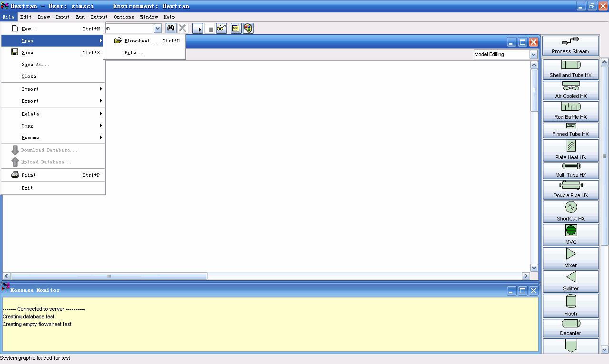Select Close in the File menu

click(53, 77)
